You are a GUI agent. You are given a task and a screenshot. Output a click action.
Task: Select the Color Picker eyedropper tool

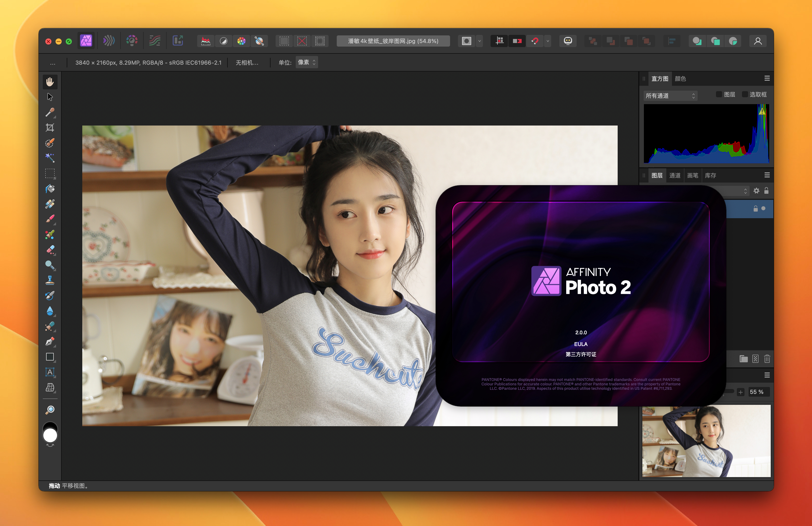[x=50, y=112]
